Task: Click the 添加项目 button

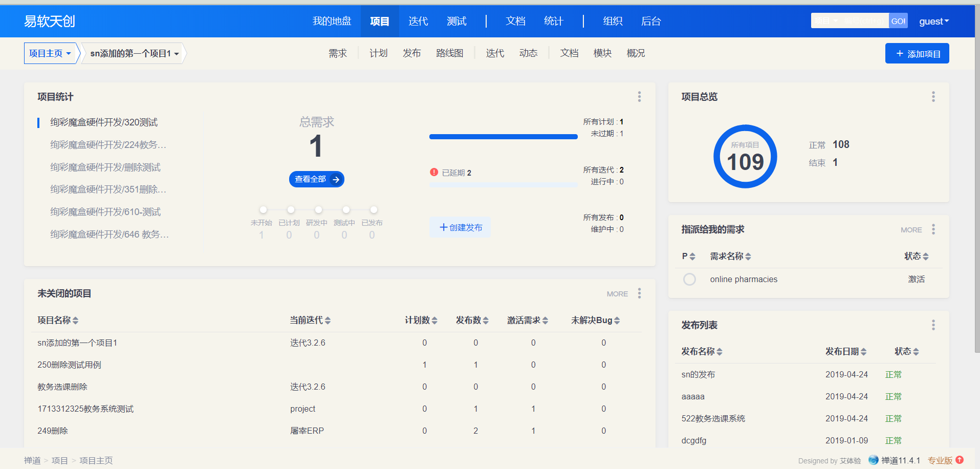Action: pos(917,54)
